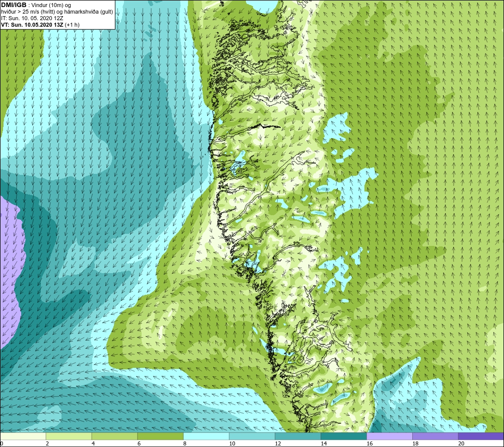The width and height of the screenshot is (504, 447).
Task: Pick the 12–14 m/s teal swatch
Action: pyautogui.click(x=298, y=436)
